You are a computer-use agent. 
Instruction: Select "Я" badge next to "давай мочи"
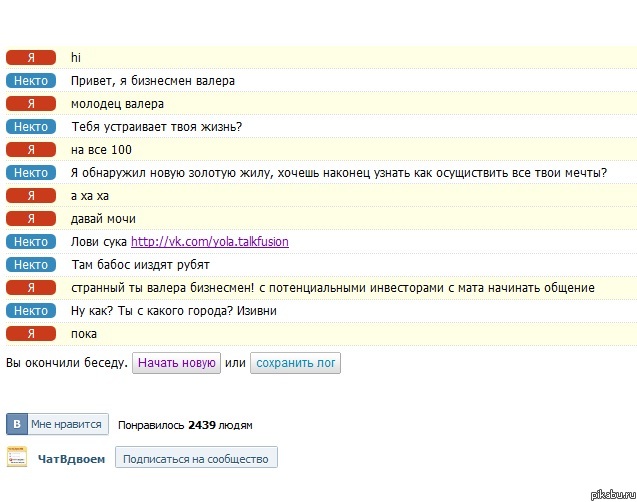[x=31, y=219]
